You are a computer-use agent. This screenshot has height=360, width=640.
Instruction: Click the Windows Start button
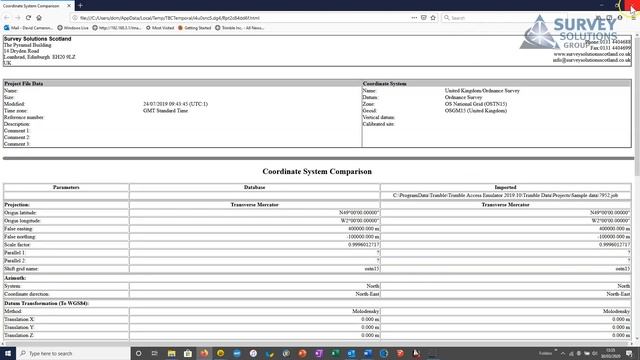click(x=8, y=353)
